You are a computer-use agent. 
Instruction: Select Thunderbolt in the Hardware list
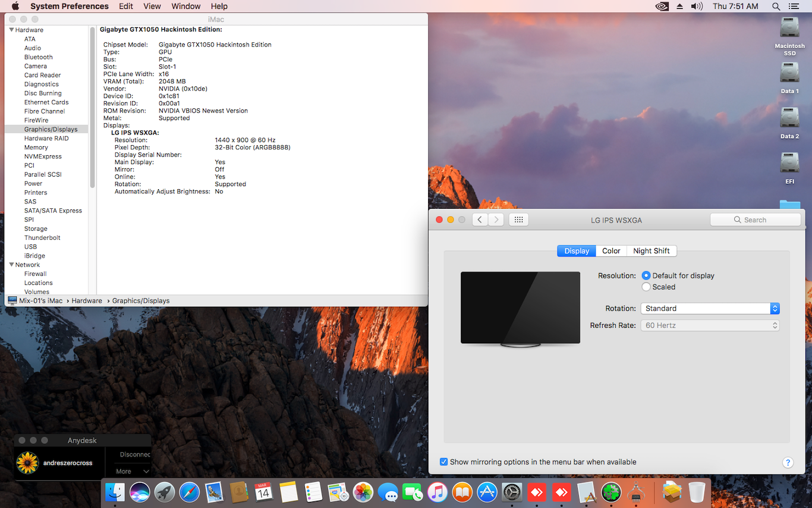click(x=42, y=238)
